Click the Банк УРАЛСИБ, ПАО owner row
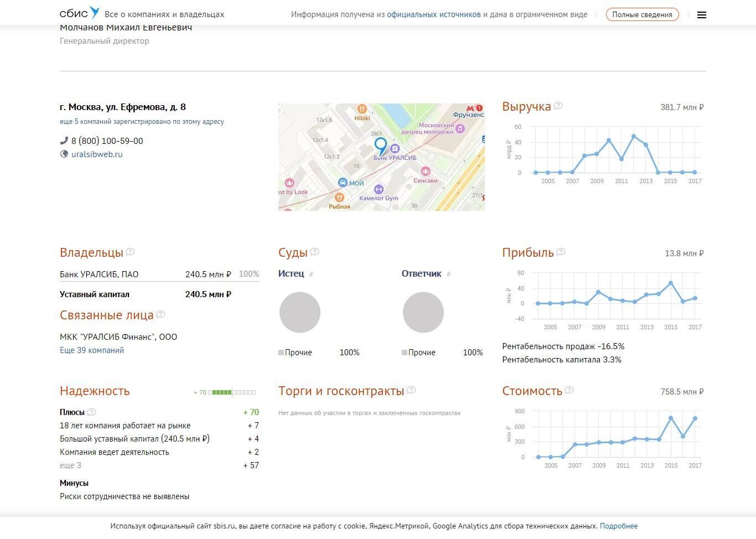This screenshot has height=539, width=756. coord(159,274)
